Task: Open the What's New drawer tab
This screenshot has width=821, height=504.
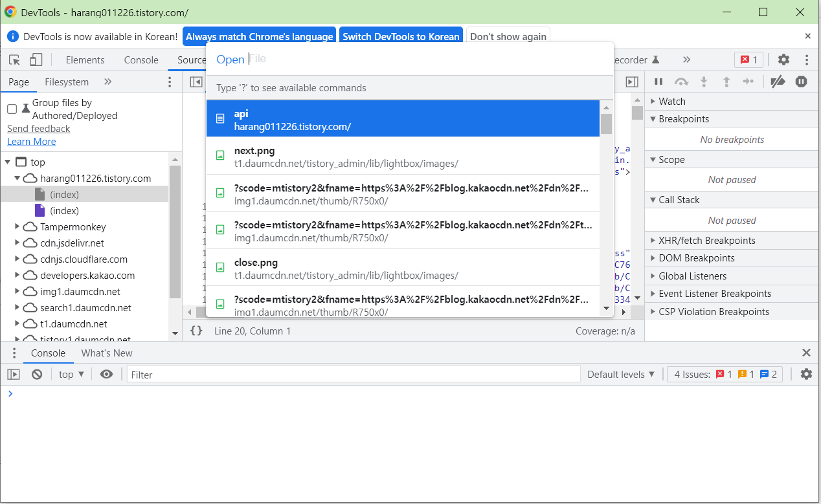Action: pyautogui.click(x=107, y=353)
